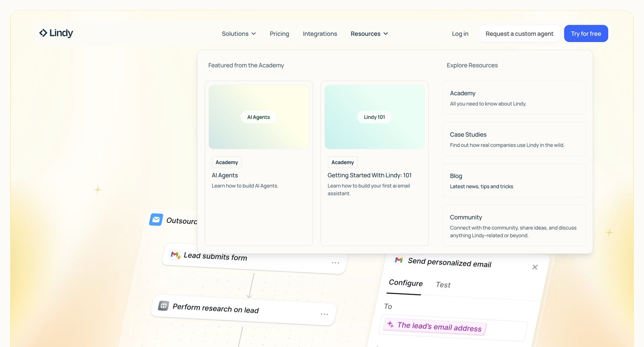Screen dimensions: 644x347
Task: Click the AI Agents article title
Action: [225, 175]
